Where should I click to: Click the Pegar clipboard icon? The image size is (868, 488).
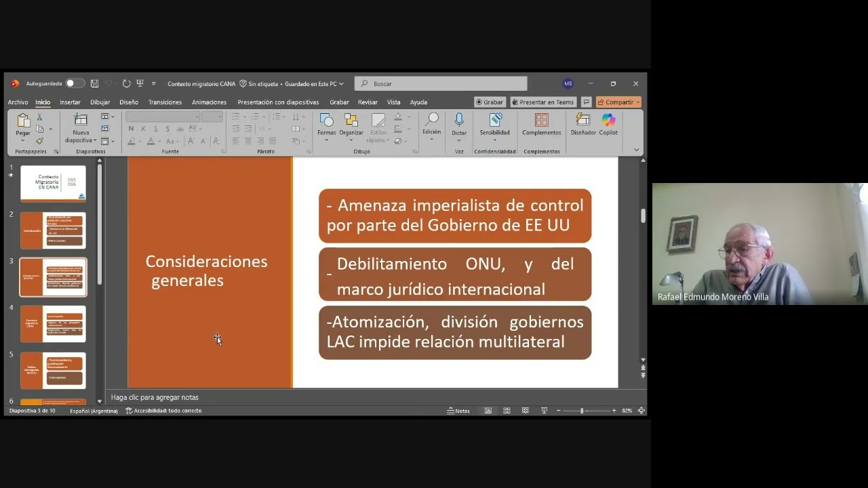pos(23,121)
